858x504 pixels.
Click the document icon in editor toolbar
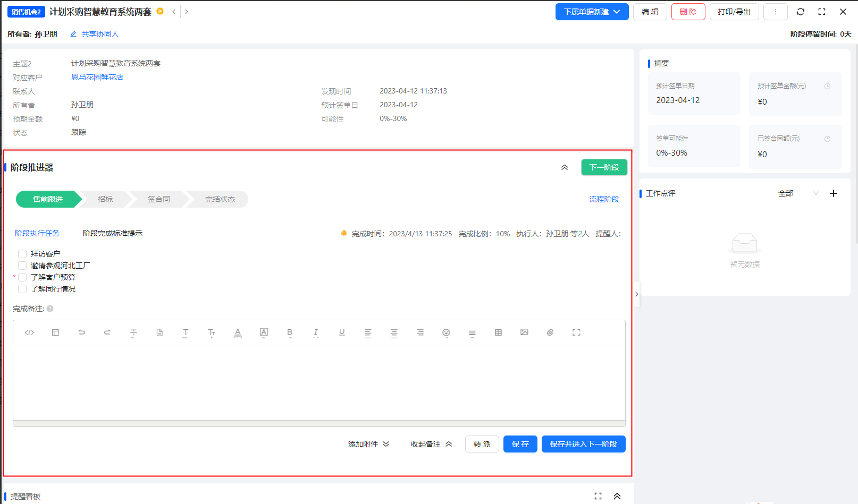pyautogui.click(x=159, y=332)
